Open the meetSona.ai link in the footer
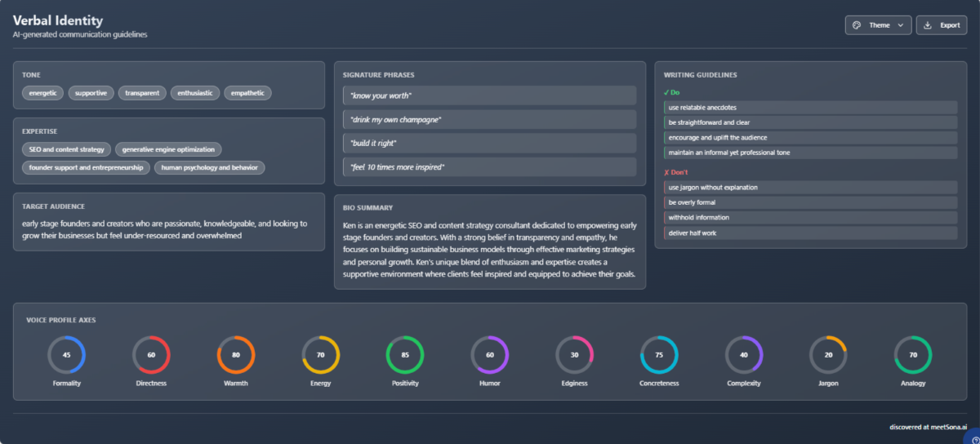 [929, 427]
